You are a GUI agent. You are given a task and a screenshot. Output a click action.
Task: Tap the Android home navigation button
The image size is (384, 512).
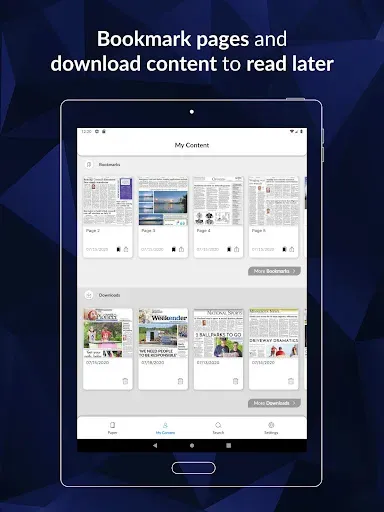coord(192,445)
